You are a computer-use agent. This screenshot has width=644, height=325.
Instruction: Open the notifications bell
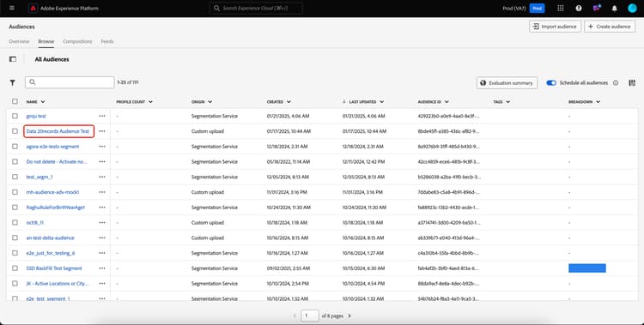pyautogui.click(x=615, y=9)
